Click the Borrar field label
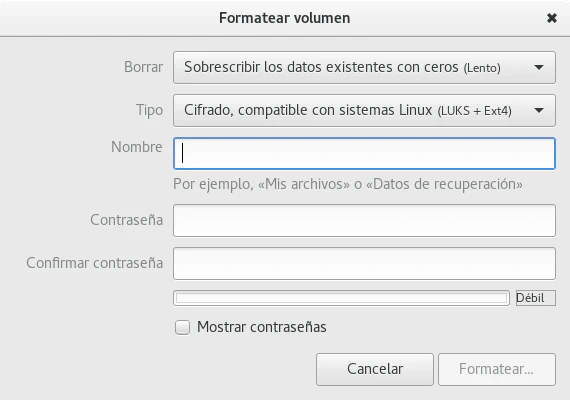The width and height of the screenshot is (570, 400). (x=143, y=67)
